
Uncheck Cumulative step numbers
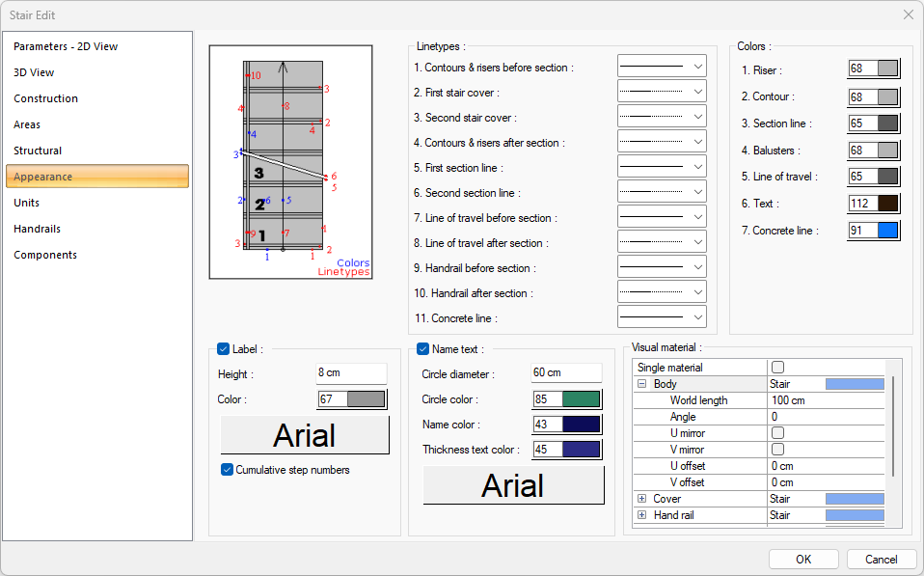228,470
